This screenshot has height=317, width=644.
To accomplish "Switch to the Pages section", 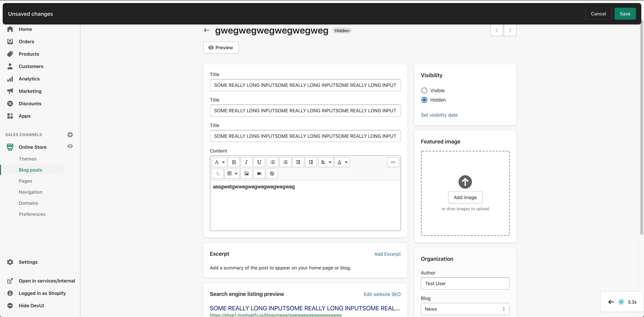I will coord(25,181).
